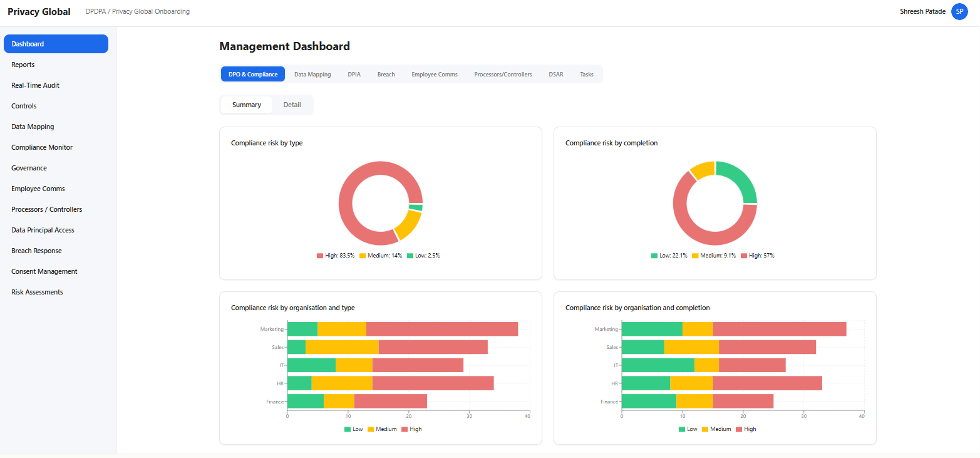The width and height of the screenshot is (980, 458).
Task: Click the Privacy Global Onboarding breadcrumb
Action: point(152,11)
